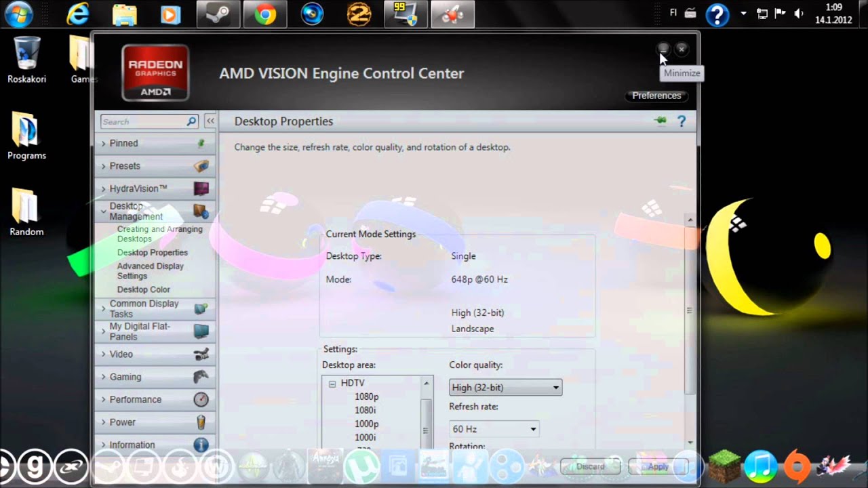The height and width of the screenshot is (488, 868).
Task: Select 1080i desktop area
Action: (x=365, y=410)
